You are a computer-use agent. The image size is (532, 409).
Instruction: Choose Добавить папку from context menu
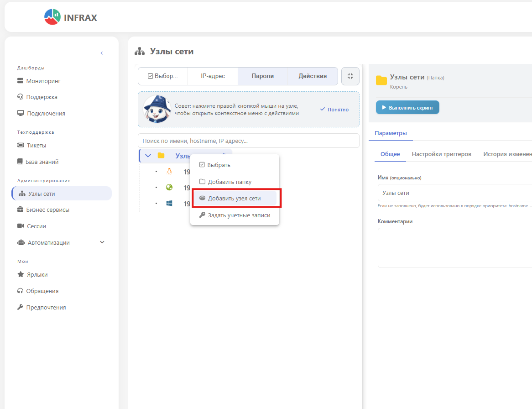coord(229,182)
